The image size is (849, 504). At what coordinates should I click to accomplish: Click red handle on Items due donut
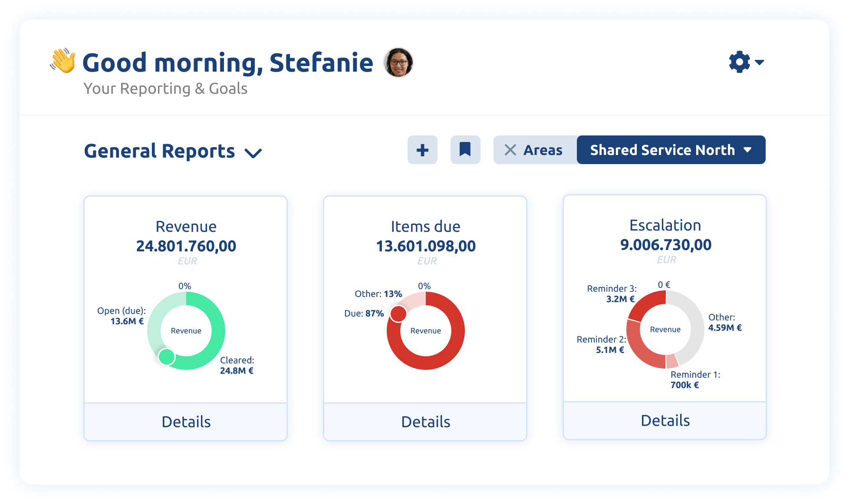coord(398,313)
